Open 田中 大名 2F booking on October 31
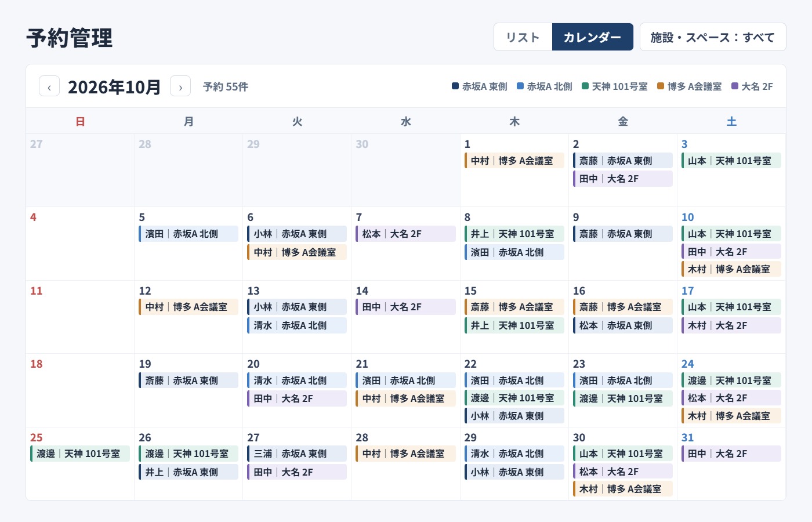 click(731, 454)
